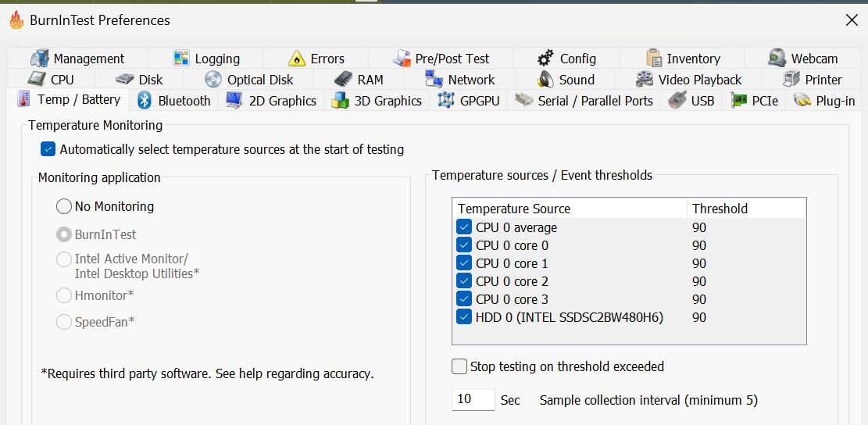Click threshold value for CPU 0 core 2
868x425 pixels.
pos(699,281)
